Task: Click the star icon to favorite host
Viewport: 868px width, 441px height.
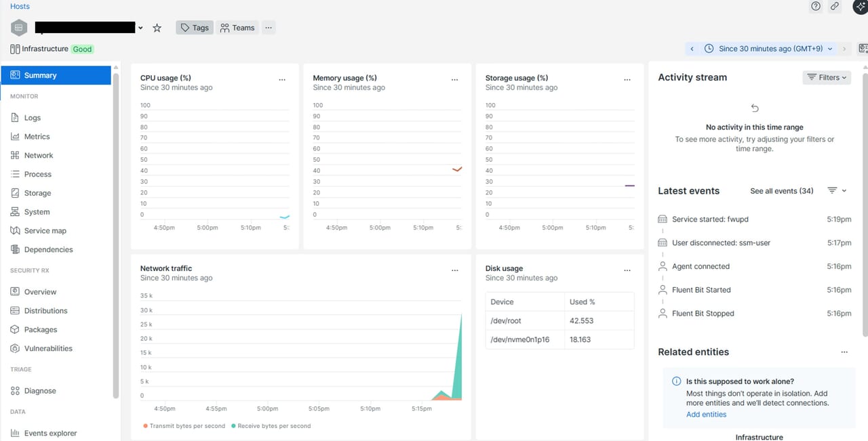Action: coord(157,28)
